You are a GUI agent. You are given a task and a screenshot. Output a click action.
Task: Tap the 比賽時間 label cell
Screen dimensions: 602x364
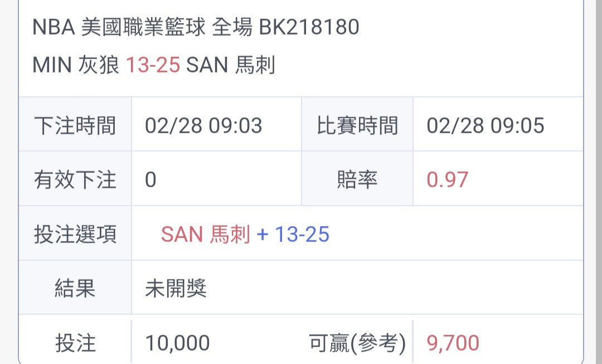tap(357, 124)
